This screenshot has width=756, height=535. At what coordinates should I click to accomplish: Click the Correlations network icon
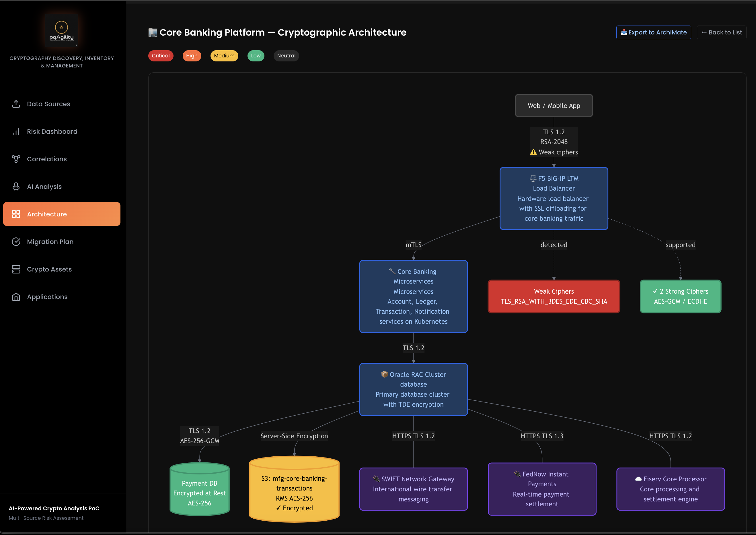point(16,159)
